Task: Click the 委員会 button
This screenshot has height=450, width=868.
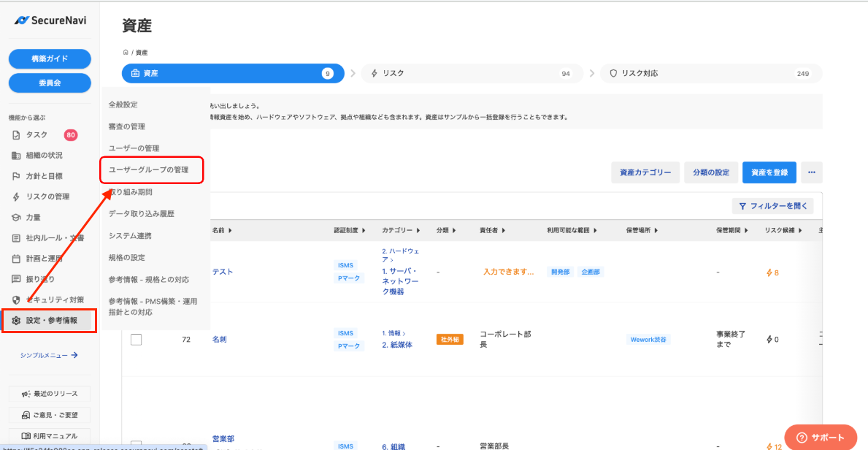Action: [x=50, y=83]
